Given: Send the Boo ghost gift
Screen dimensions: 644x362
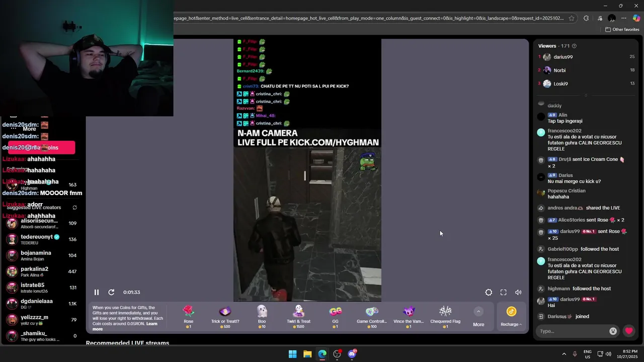Looking at the screenshot, I should [262, 317].
